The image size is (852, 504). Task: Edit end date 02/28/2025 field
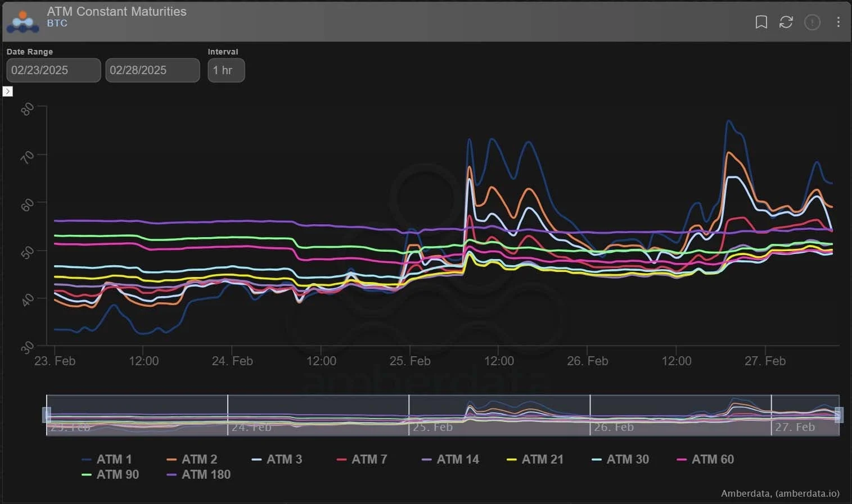point(152,70)
